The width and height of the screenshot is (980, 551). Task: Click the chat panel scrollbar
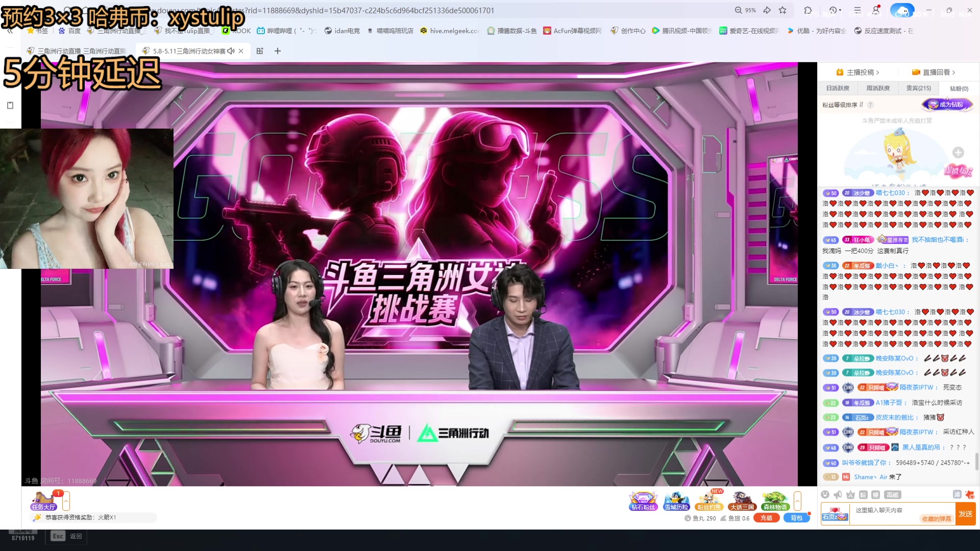pyautogui.click(x=977, y=462)
